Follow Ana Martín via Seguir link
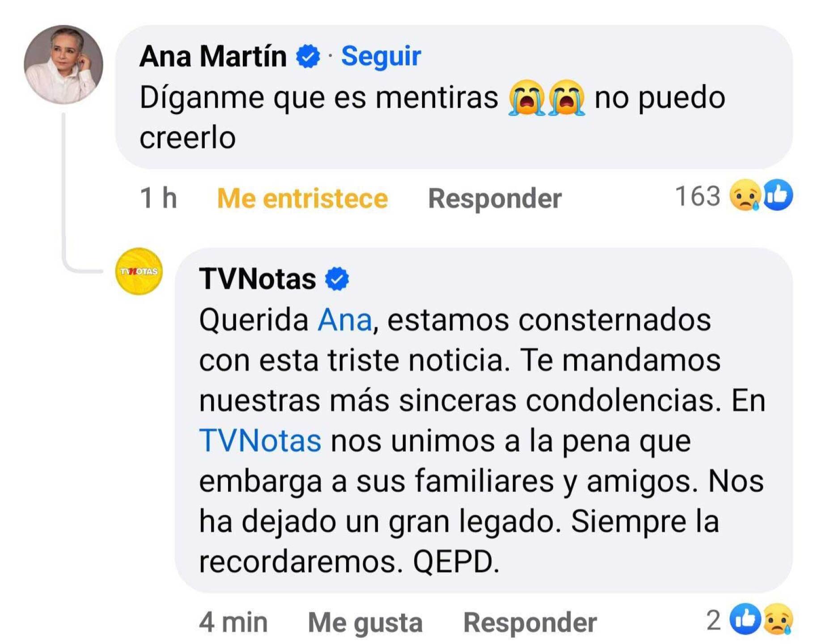This screenshot has width=817, height=644. pos(381,56)
